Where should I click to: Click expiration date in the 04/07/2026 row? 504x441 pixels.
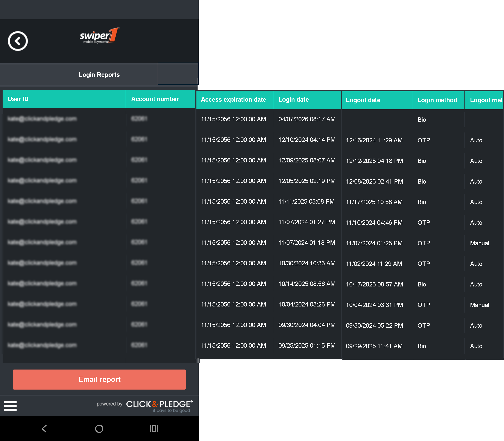pos(233,119)
